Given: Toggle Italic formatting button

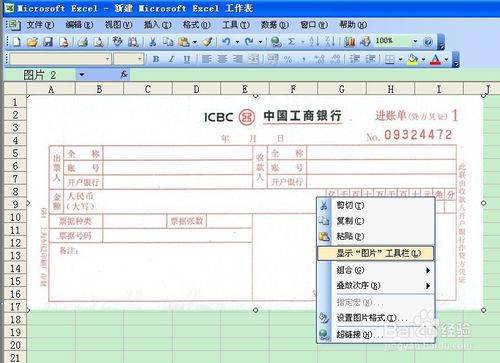Looking at the screenshot, I should coord(171,59).
